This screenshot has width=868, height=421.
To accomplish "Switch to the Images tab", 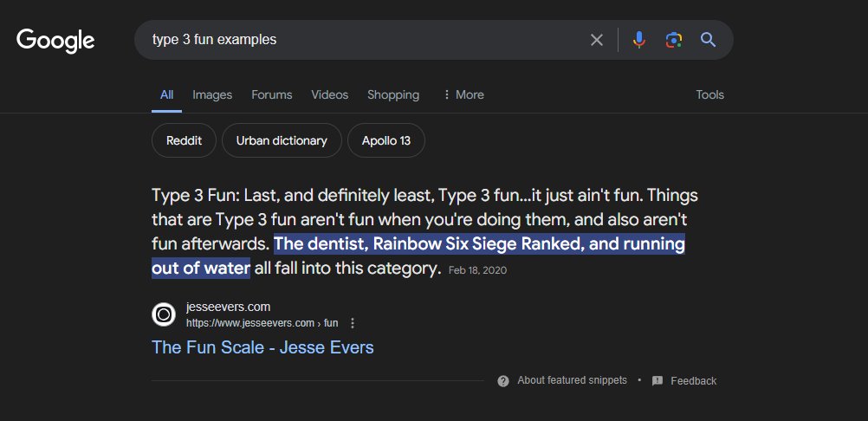I will [x=212, y=94].
